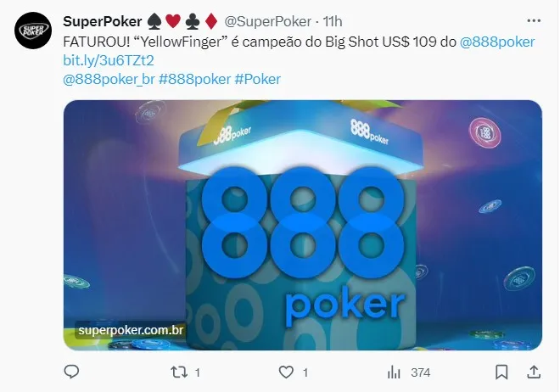
Task: Open view analytics bar chart icon
Action: click(394, 372)
